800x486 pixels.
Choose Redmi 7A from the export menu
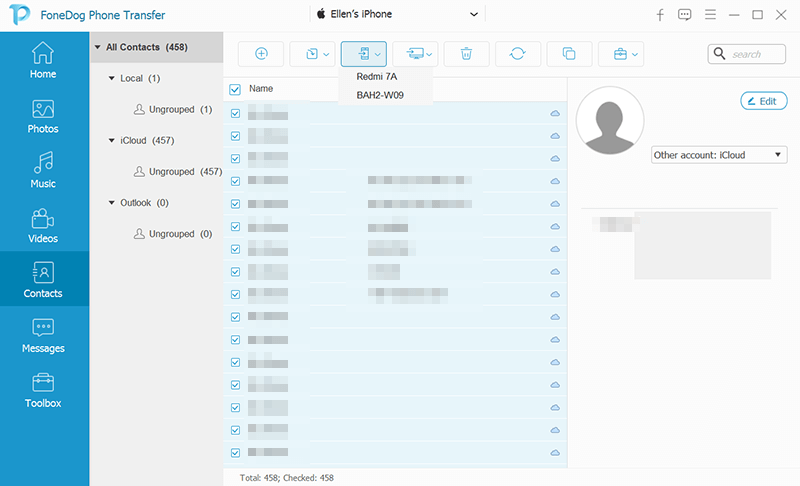coord(377,76)
